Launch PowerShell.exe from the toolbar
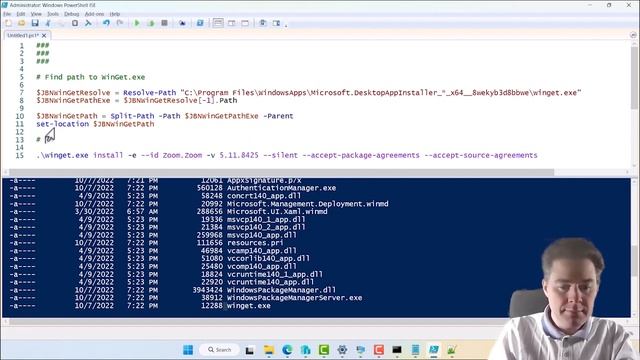Screen dimensions: 640x360 point(200,23)
